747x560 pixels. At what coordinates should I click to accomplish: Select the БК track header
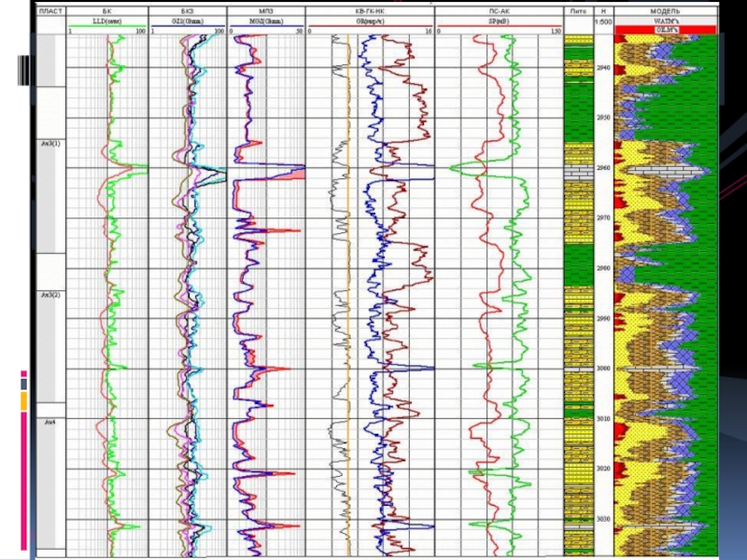pos(107,11)
